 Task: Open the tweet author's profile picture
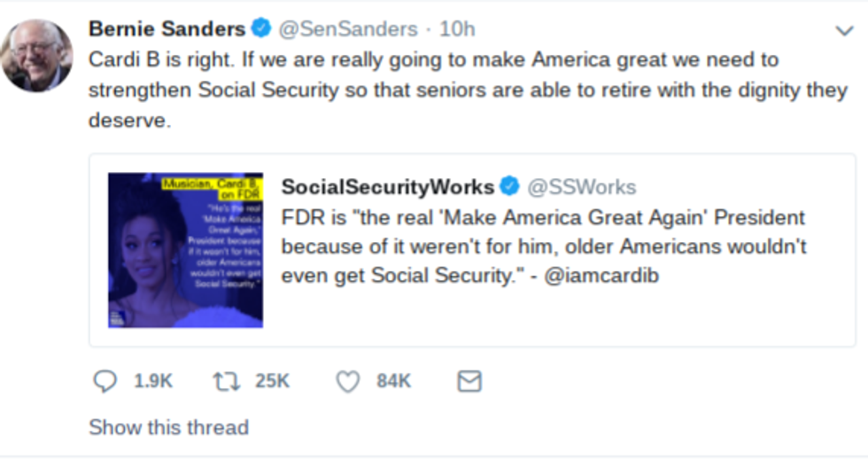pos(36,55)
